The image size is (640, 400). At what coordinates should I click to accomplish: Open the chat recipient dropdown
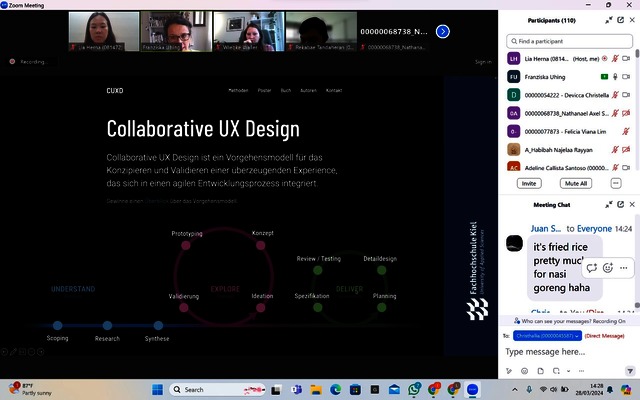click(x=547, y=336)
